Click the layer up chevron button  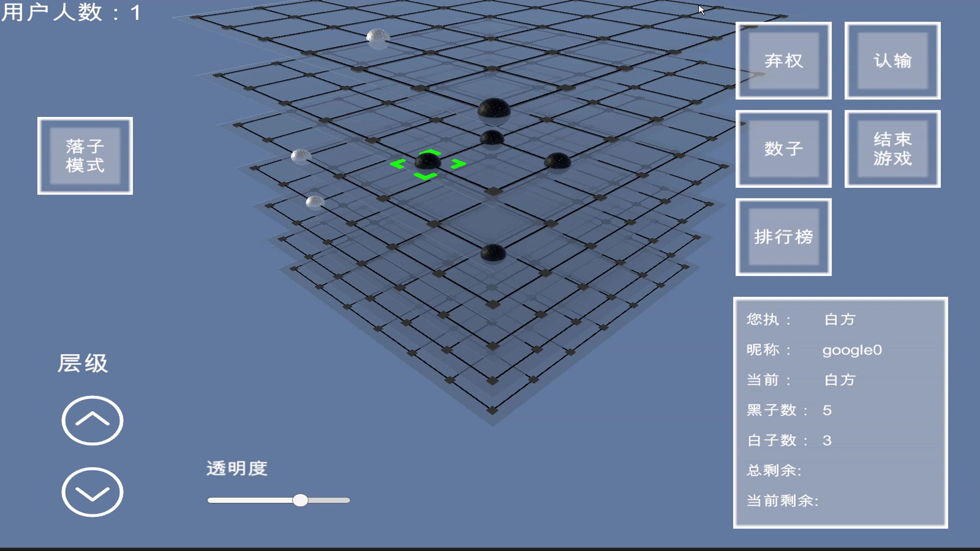[92, 420]
